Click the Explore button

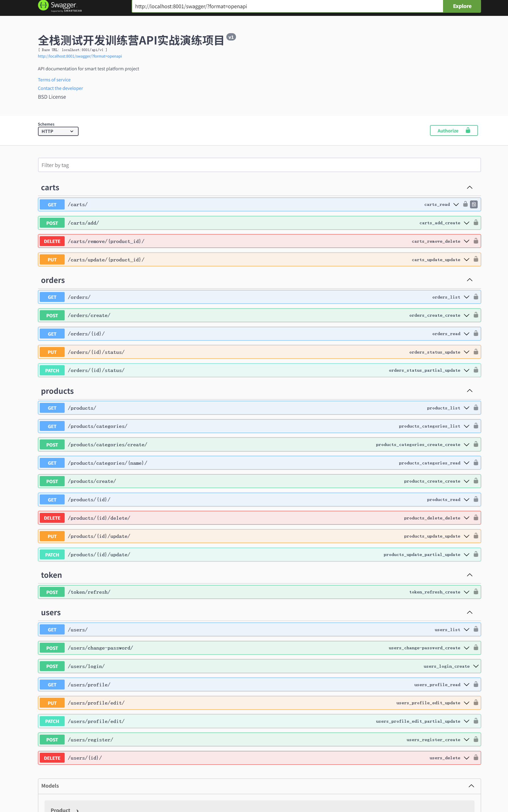pos(462,6)
